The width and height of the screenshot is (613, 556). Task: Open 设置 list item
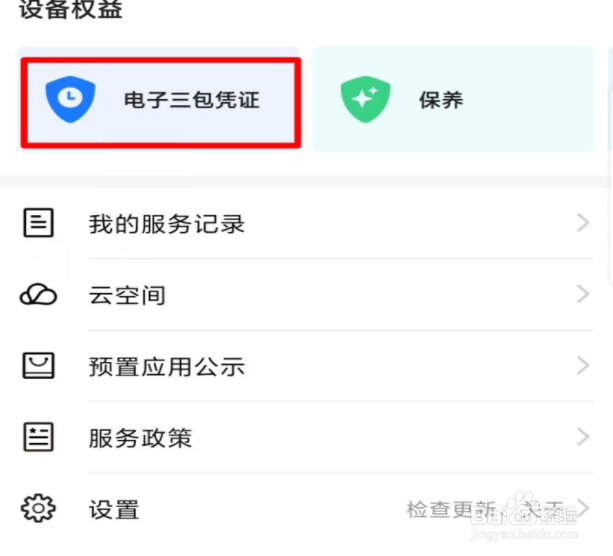[x=306, y=509]
